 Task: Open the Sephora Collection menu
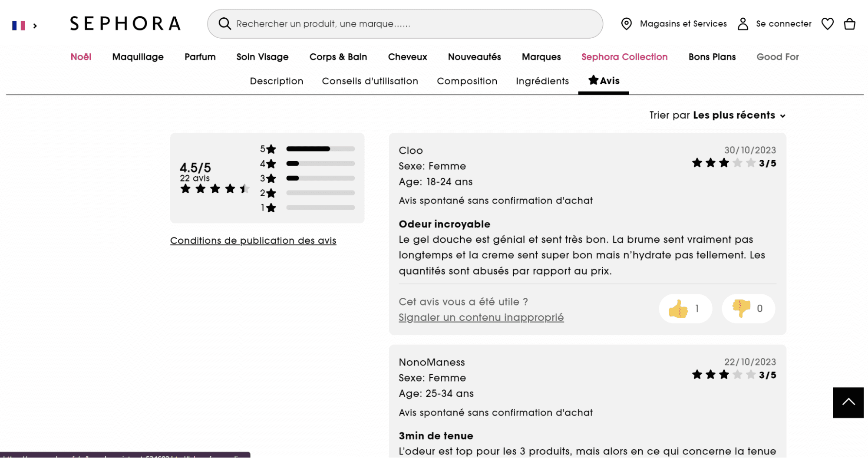(x=624, y=57)
